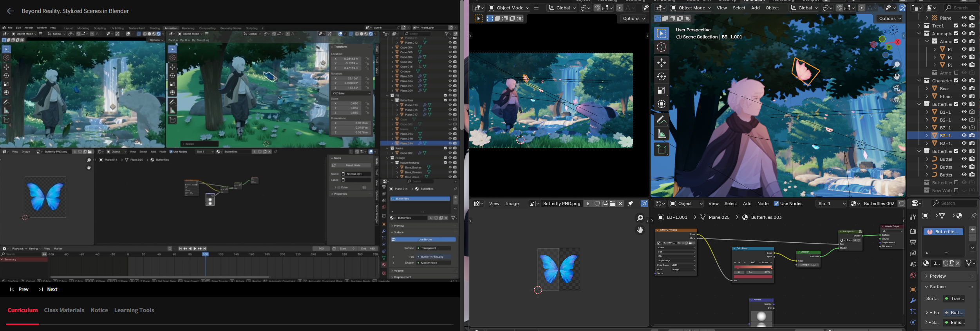Click the Select Box tool in viewport toolbar

pos(662,33)
